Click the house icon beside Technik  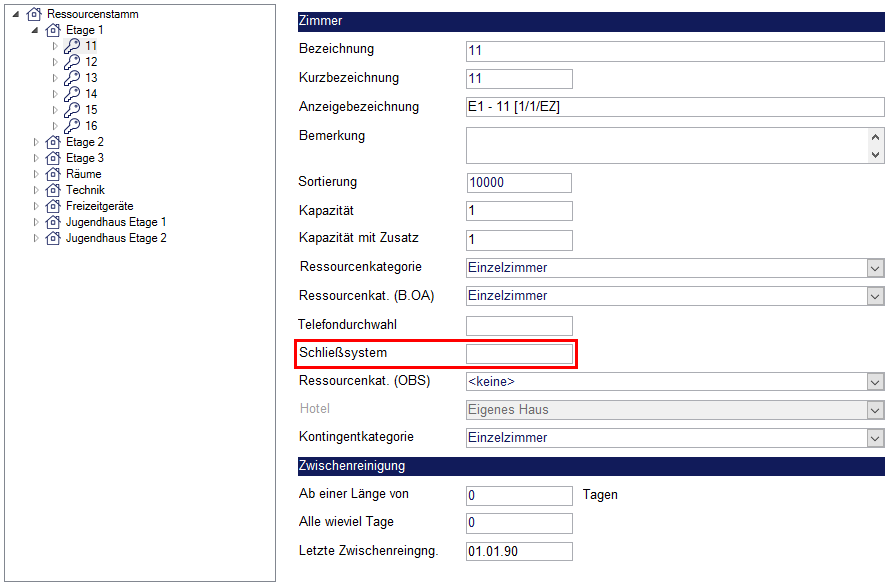(x=53, y=190)
